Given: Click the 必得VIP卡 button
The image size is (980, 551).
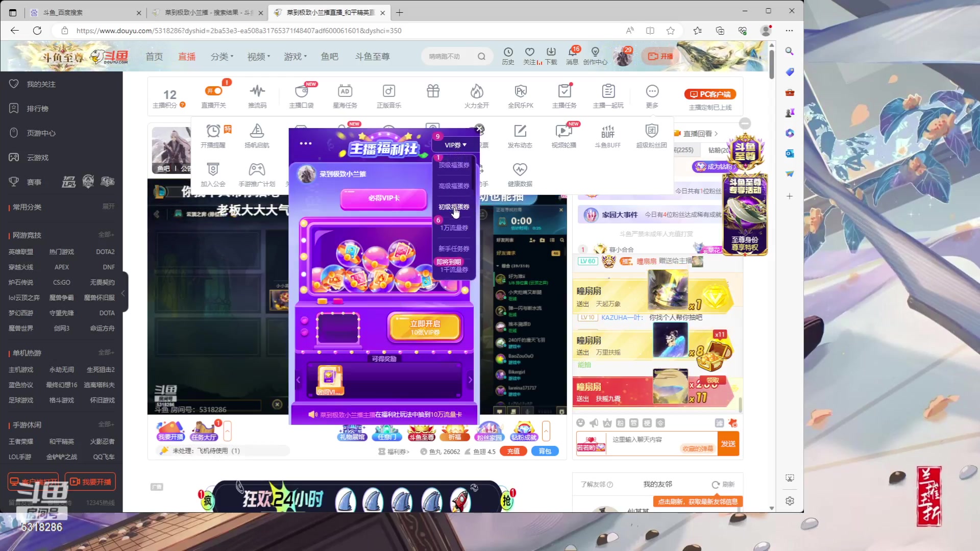Looking at the screenshot, I should [383, 198].
